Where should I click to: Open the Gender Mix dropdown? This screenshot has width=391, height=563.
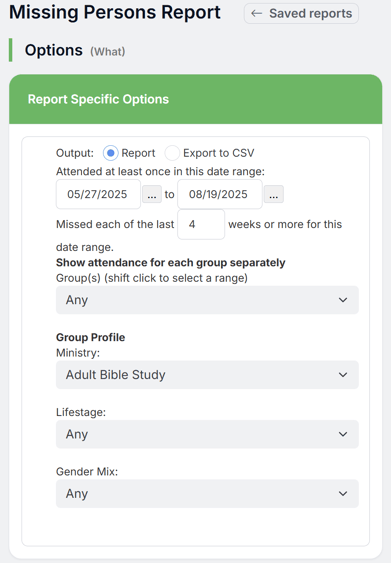click(207, 494)
